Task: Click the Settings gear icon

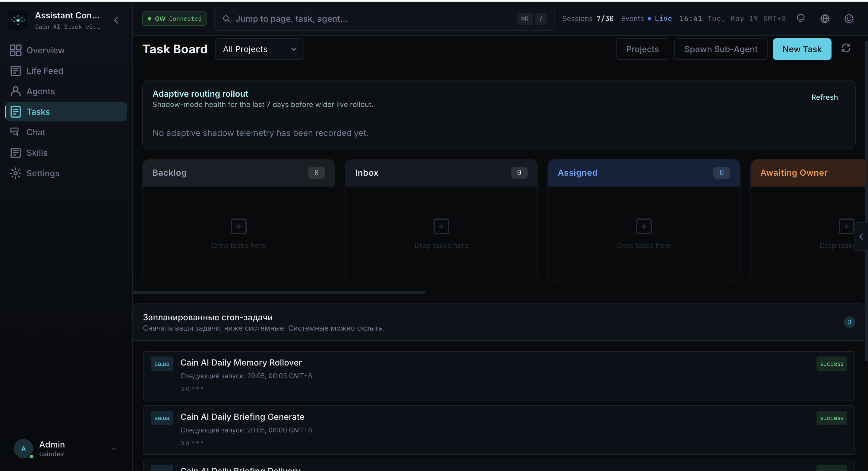Action: [x=15, y=173]
